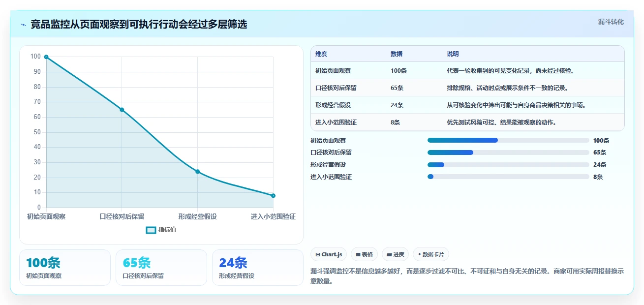
Task: Click the 指标值 legend color box
Action: pyautogui.click(x=151, y=230)
